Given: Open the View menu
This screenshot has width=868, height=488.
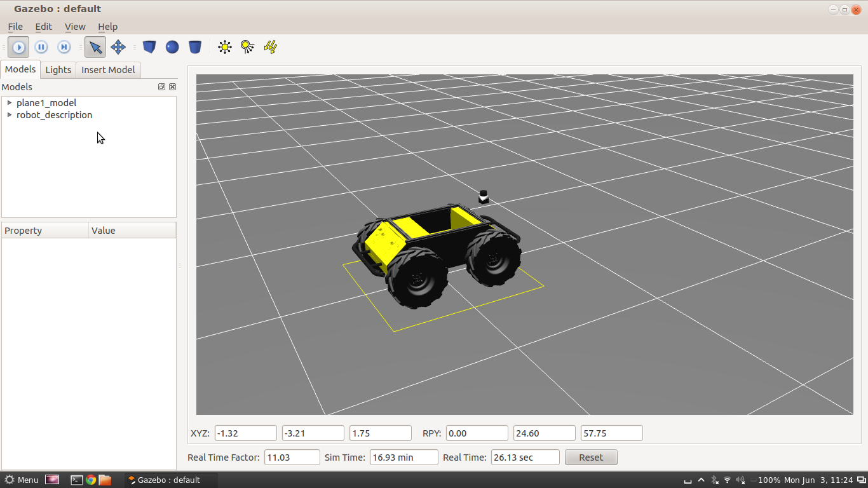Looking at the screenshot, I should tap(75, 27).
